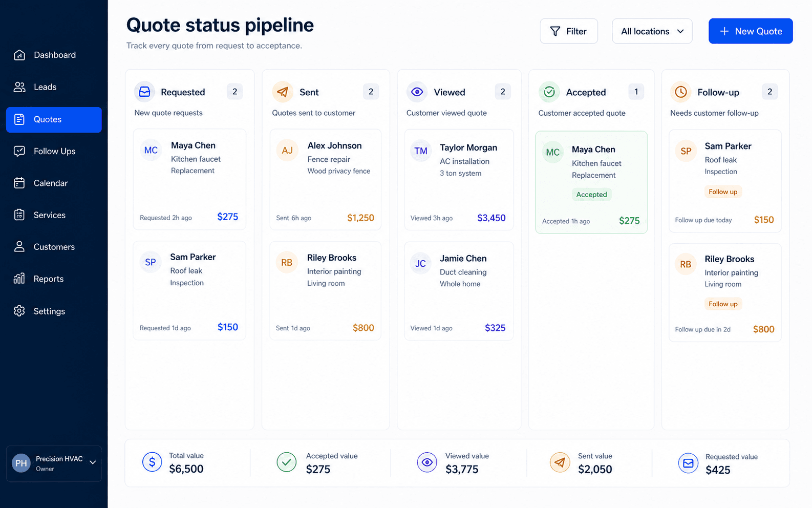The width and height of the screenshot is (812, 508).
Task: Click the Reports bar chart icon
Action: point(19,279)
